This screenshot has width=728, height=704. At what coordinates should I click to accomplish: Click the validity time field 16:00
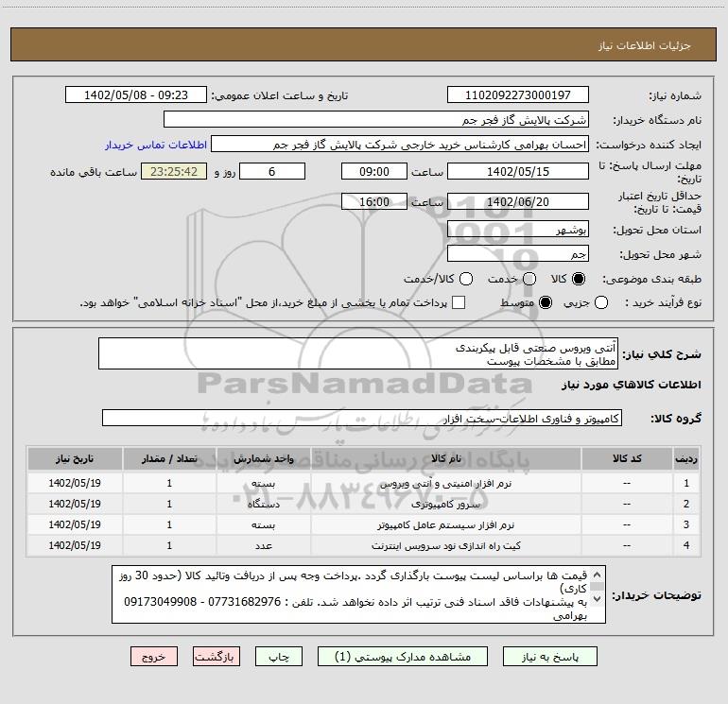coord(374,201)
